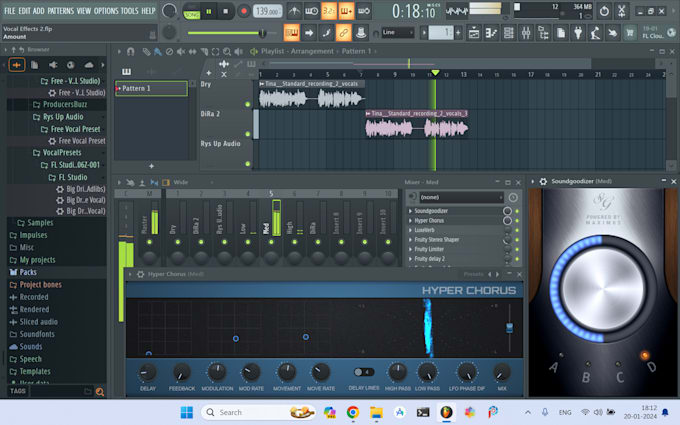The width and height of the screenshot is (680, 425).
Task: Toggle the Hyper Chorus delay lines switch
Action: (363, 372)
